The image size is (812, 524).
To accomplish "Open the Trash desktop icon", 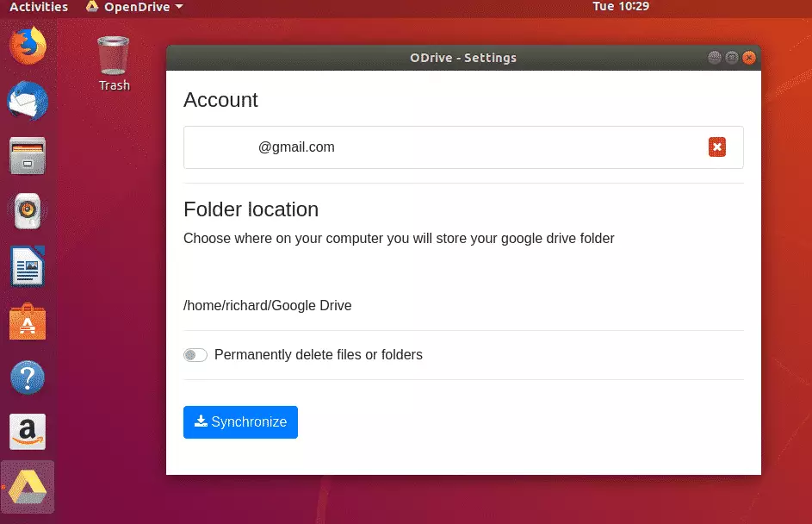I will click(114, 64).
